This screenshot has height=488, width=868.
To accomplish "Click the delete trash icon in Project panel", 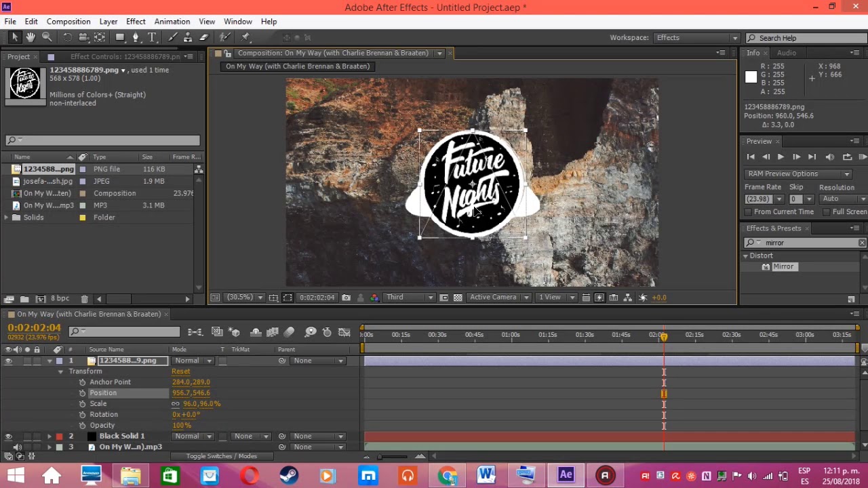I will coord(84,299).
